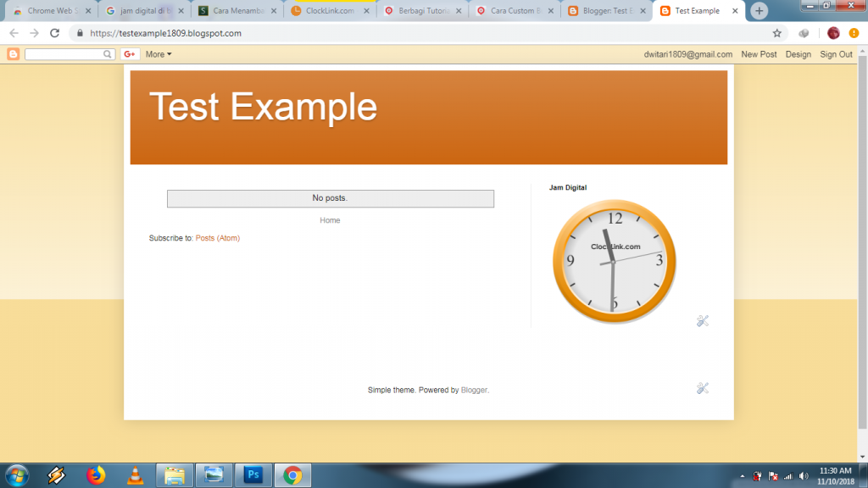The image size is (868, 488).
Task: Click the Blogger logo in the navbar
Action: [x=14, y=53]
